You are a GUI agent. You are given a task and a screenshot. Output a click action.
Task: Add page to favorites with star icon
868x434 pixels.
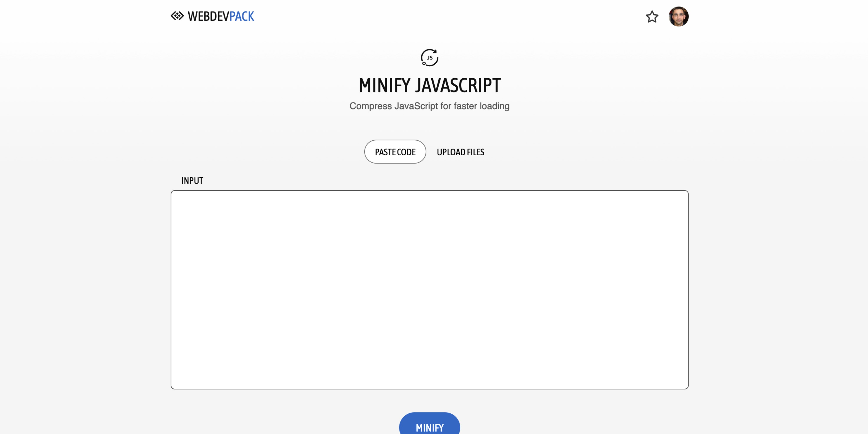[652, 16]
